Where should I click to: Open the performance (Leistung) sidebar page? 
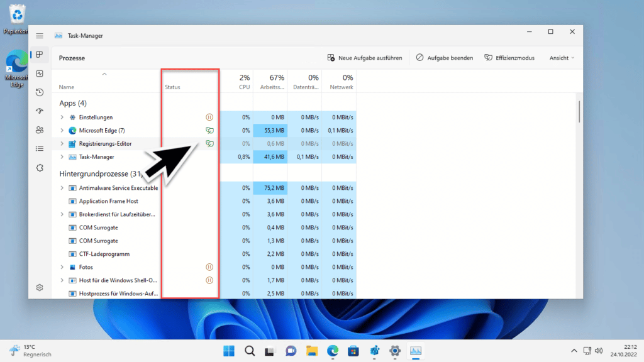[40, 74]
